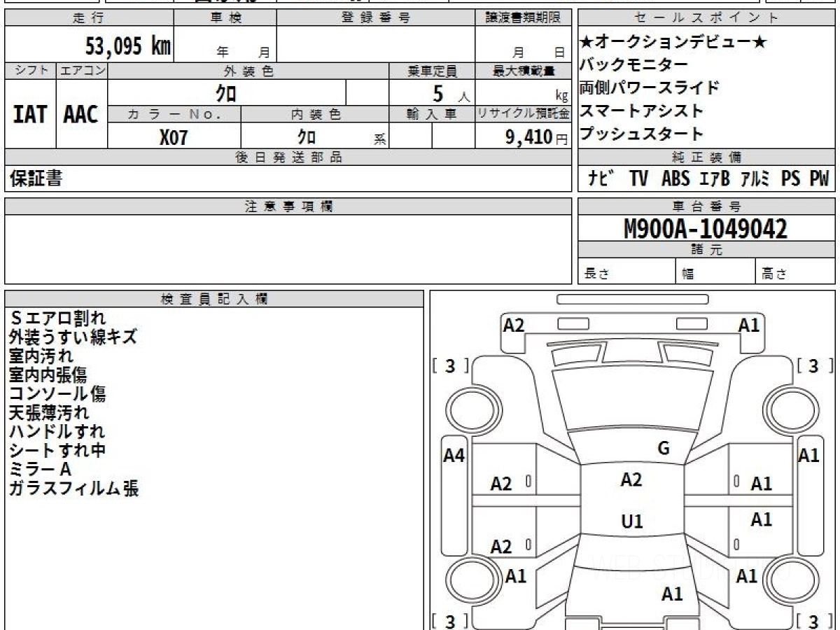This screenshot has height=630, width=840.
Task: Click the リサイクル預託金 header cell
Action: click(523, 114)
